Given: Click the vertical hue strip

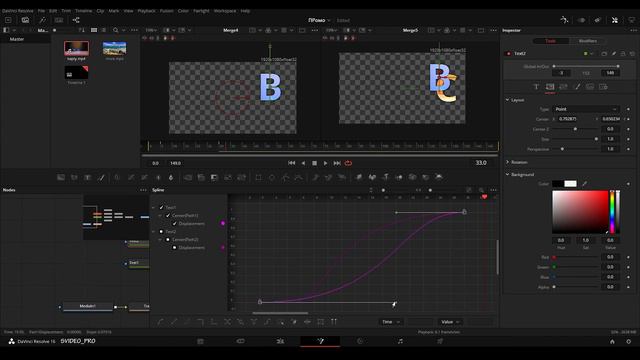Looking at the screenshot, I should pyautogui.click(x=612, y=212).
